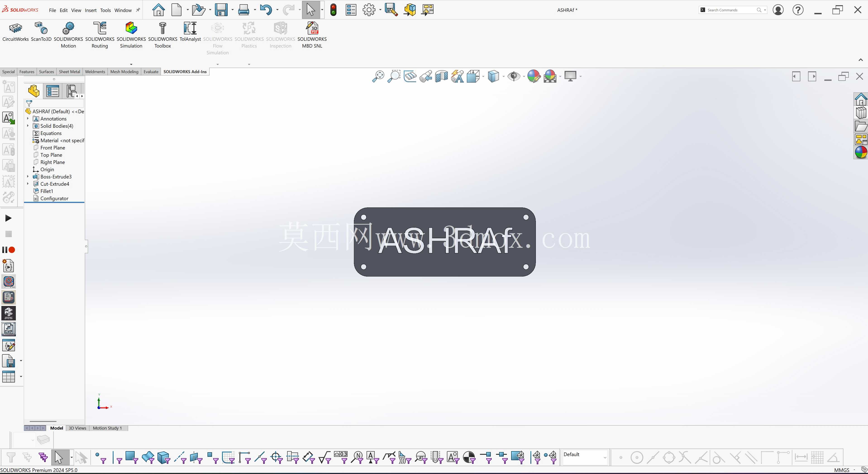This screenshot has width=868, height=474.
Task: Click the Section View icon
Action: (441, 76)
